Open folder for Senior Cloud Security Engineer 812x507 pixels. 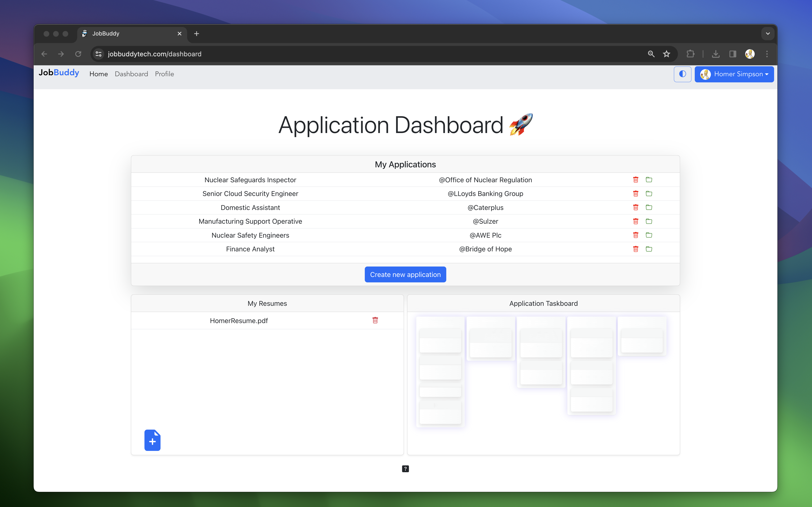click(649, 193)
